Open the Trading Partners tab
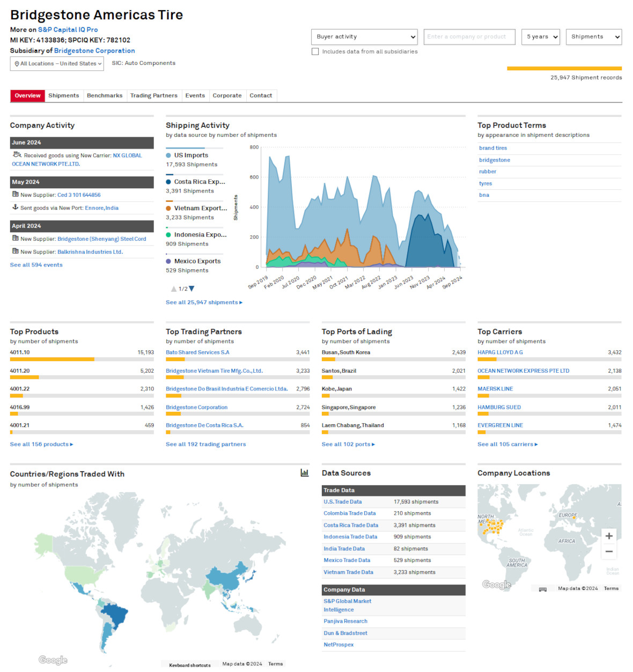The image size is (633, 672). [153, 95]
